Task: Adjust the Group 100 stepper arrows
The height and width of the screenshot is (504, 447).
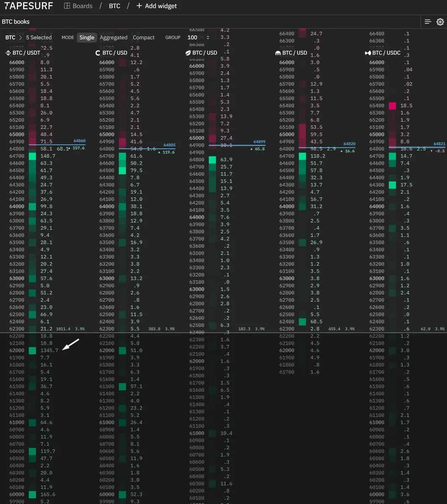Action: [208, 37]
